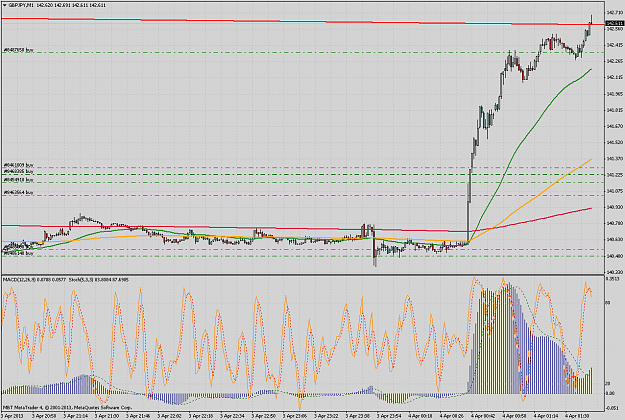
Task: Click the 142.710 price scale label
Action: click(x=614, y=13)
